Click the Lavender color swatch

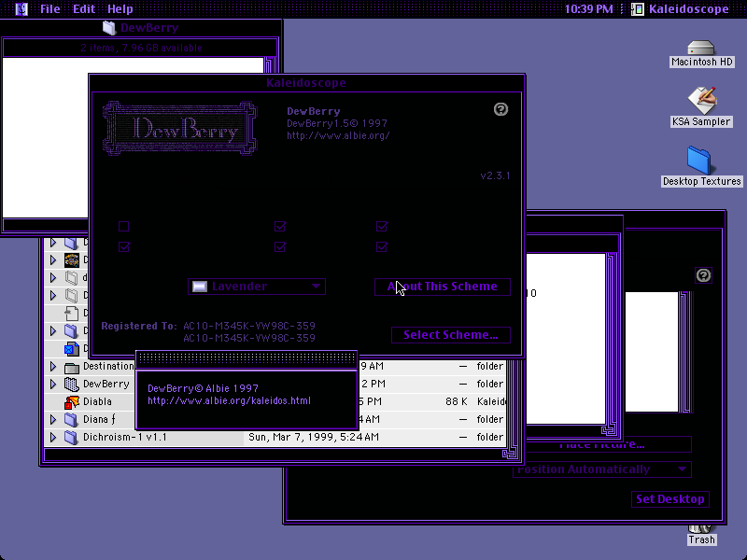(x=200, y=287)
